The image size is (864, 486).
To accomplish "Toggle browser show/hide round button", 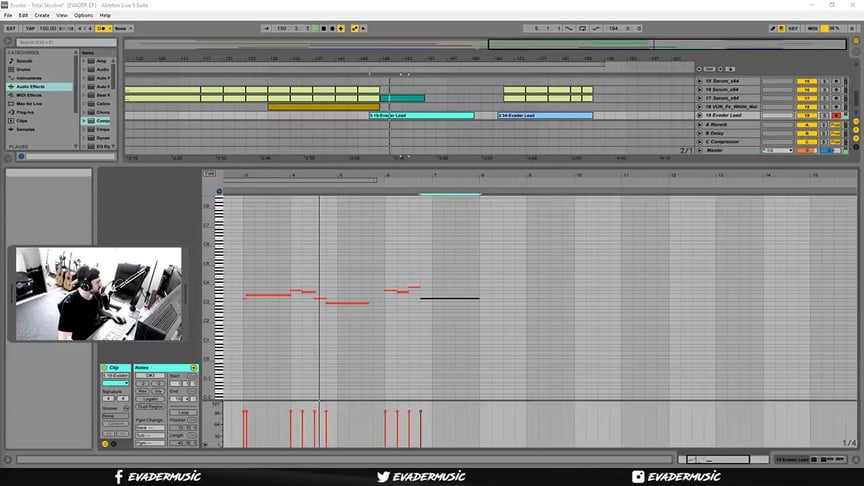I will 8,42.
